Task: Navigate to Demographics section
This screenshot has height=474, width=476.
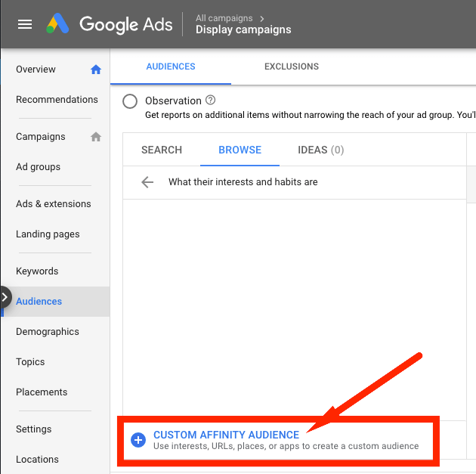Action: click(x=47, y=332)
